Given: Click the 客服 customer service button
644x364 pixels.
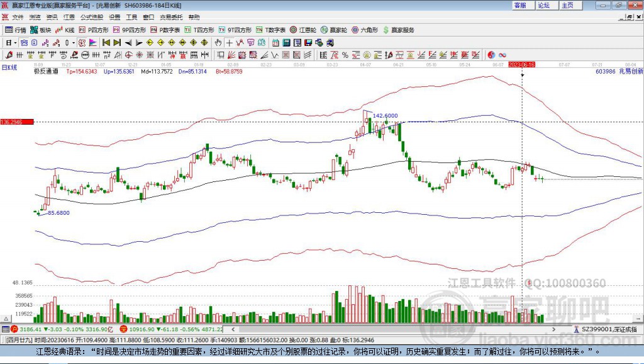Looking at the screenshot, I should pos(520,5).
